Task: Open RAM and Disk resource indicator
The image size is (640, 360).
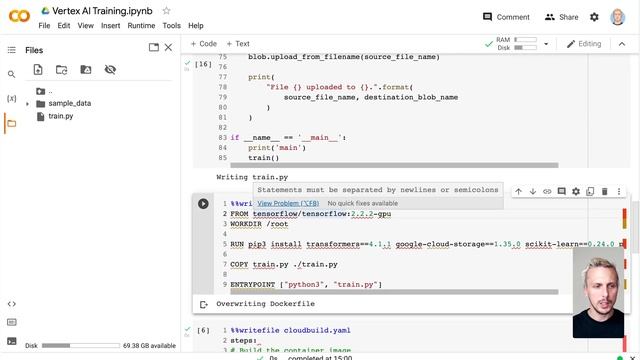Action: pyautogui.click(x=517, y=44)
